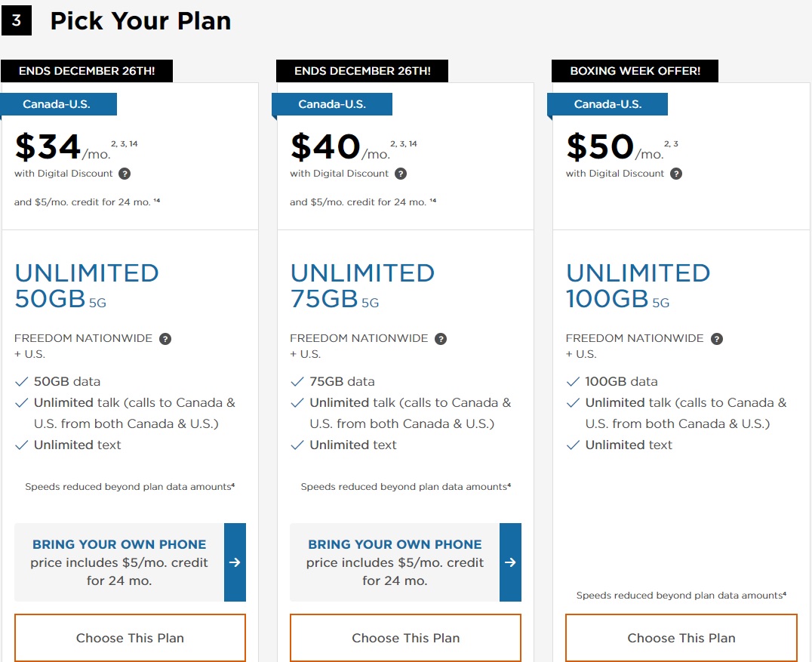The width and height of the screenshot is (812, 662).
Task: Click the arrow on 50GB Bring Your Own Phone
Action: (x=235, y=562)
